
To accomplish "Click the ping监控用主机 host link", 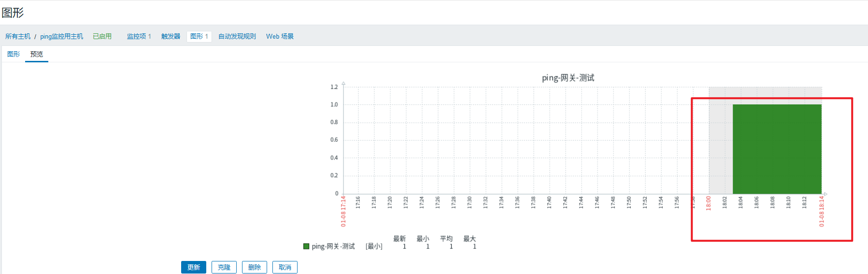I will (61, 37).
